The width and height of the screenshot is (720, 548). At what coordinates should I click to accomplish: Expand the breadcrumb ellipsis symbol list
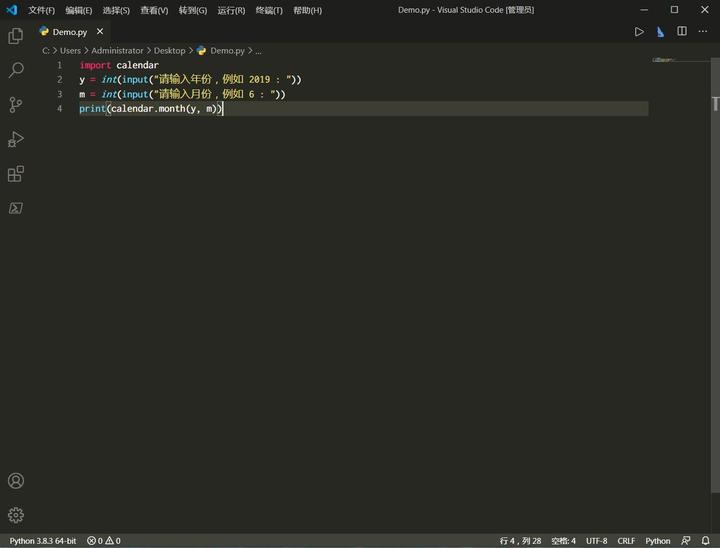[x=259, y=51]
